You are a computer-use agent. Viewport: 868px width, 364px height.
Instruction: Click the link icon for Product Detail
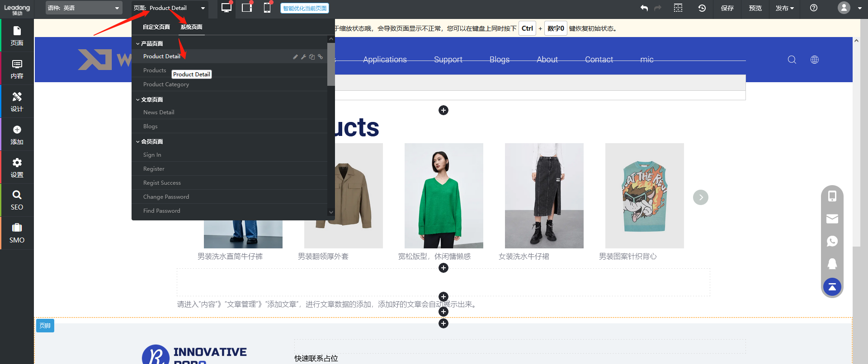[x=320, y=56]
